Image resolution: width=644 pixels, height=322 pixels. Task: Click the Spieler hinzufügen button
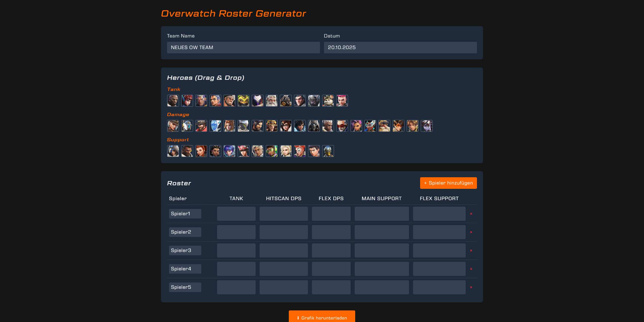coord(448,183)
